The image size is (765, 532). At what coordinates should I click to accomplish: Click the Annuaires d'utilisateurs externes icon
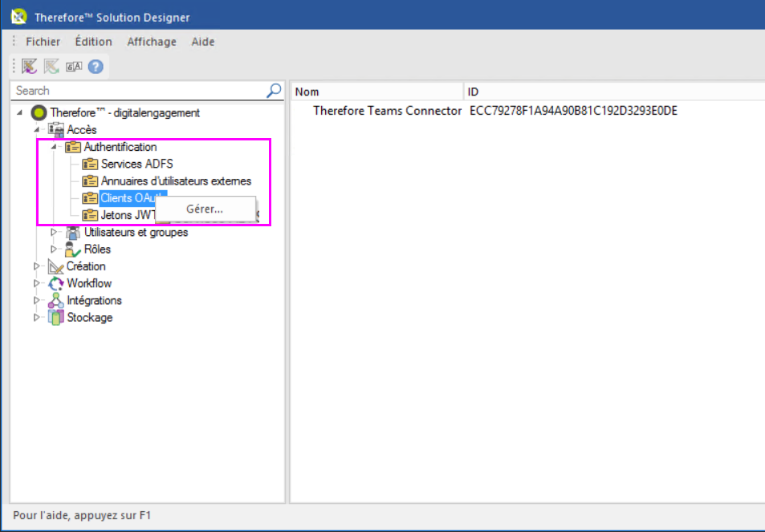[90, 181]
